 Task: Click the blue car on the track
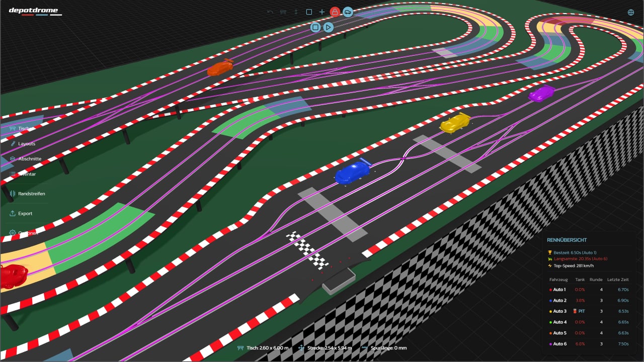(352, 172)
